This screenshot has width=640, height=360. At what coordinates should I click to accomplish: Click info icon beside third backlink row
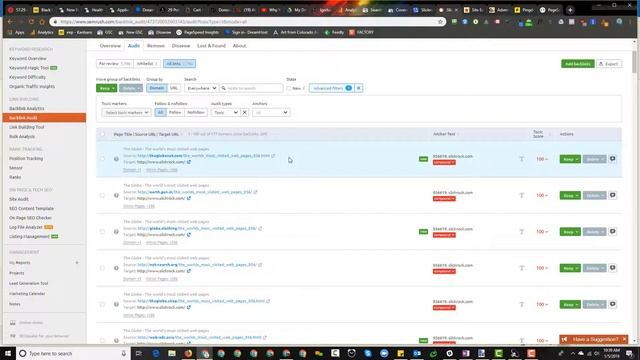(116, 231)
